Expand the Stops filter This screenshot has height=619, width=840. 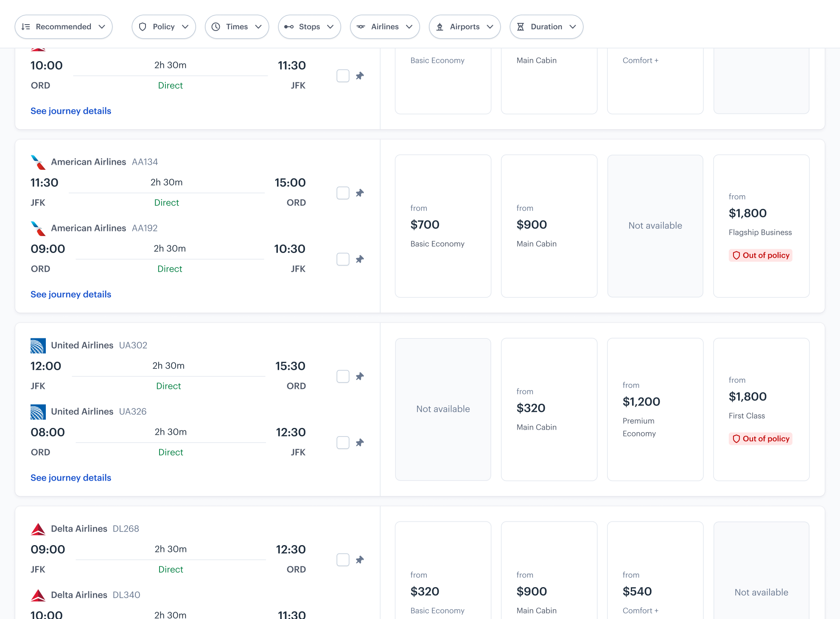(x=309, y=27)
